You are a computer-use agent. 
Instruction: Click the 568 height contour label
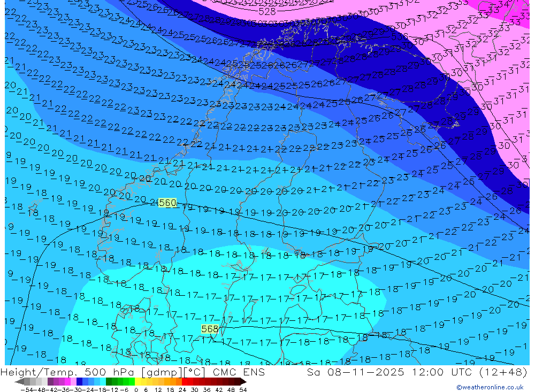[210, 329]
